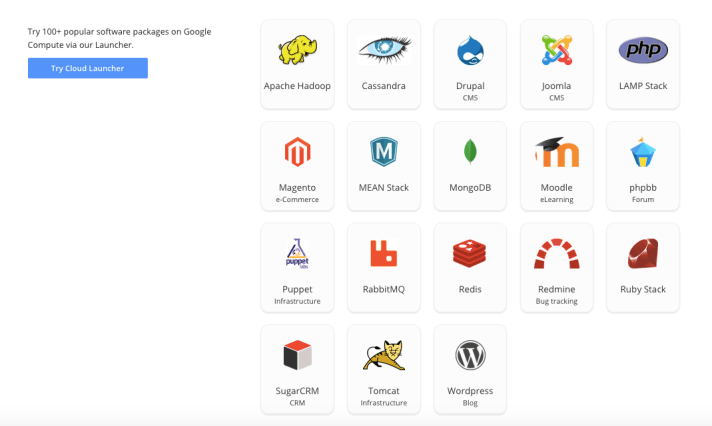712x426 pixels.
Task: Choose the Joomla logo icon
Action: [x=557, y=50]
